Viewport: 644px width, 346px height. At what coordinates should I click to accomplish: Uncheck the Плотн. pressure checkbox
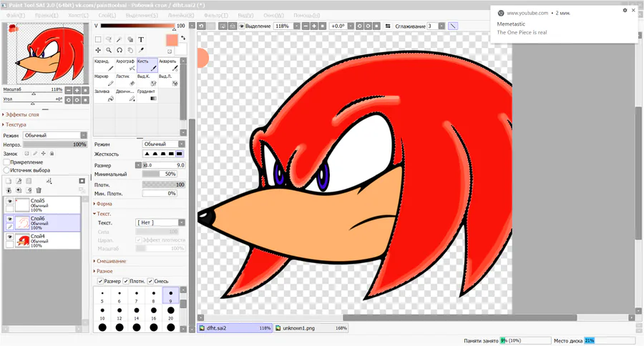[x=126, y=281]
